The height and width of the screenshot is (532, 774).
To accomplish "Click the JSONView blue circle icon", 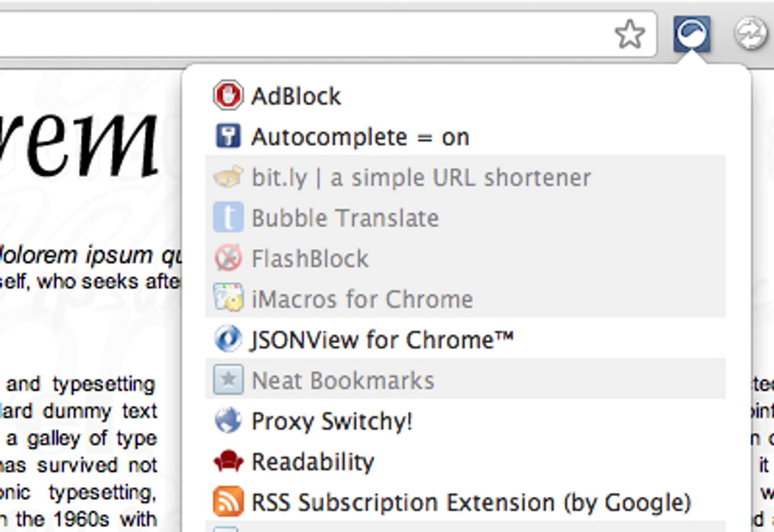I will [228, 339].
